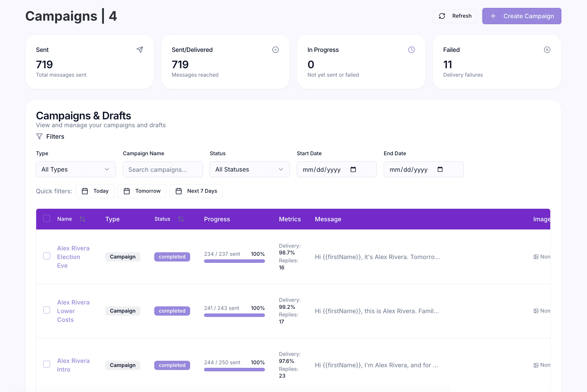Screen dimensions: 587x392
Task: Click the 241 / 243 sent progress bar
Action: coord(234,315)
